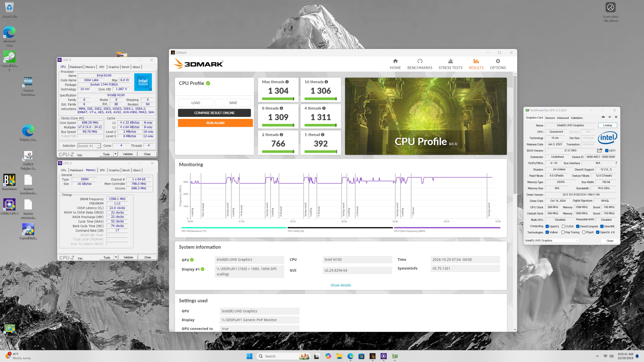Open weather widget showing 41°F

[x=18, y=356]
